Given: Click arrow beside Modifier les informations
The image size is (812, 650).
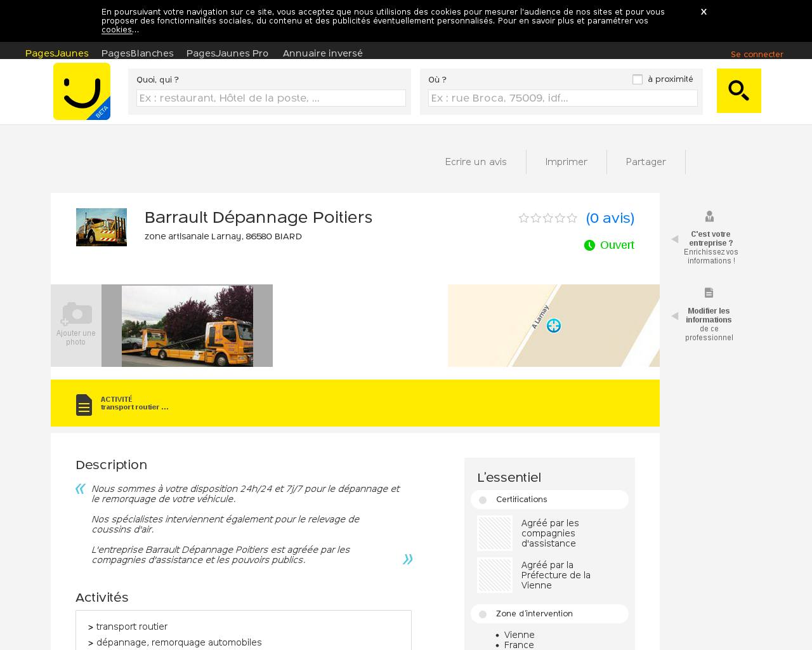Looking at the screenshot, I should click(x=675, y=316).
